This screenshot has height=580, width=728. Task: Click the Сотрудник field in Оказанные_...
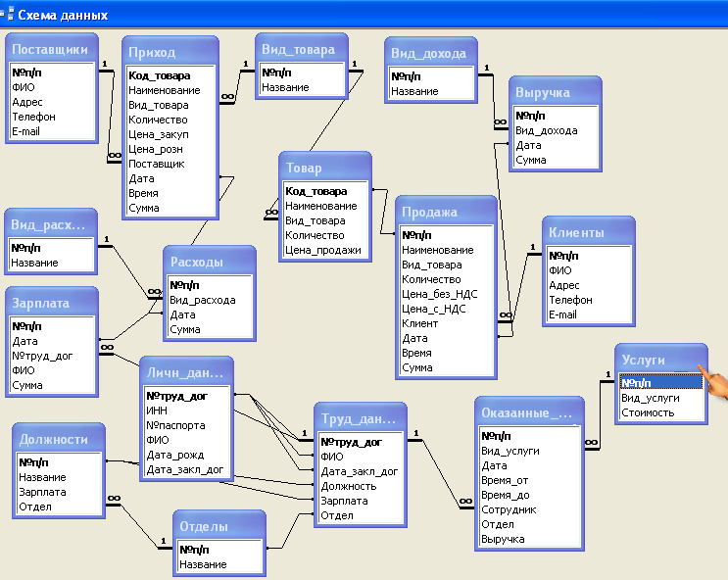529,509
